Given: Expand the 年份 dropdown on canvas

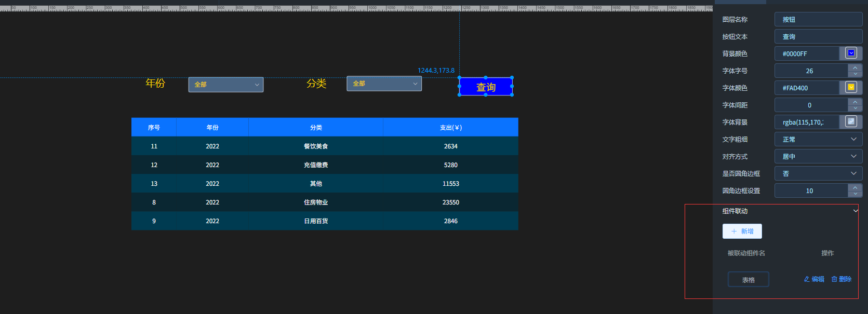Looking at the screenshot, I should [x=226, y=85].
